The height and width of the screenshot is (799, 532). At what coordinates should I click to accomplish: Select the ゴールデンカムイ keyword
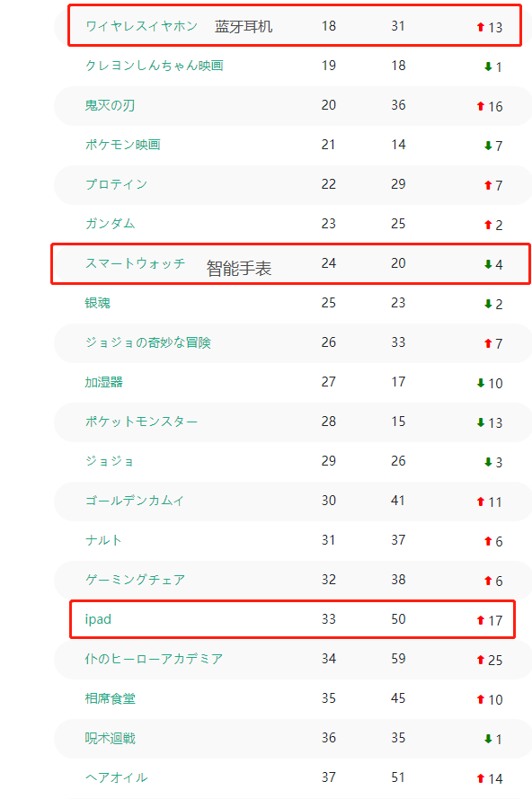[x=135, y=501]
